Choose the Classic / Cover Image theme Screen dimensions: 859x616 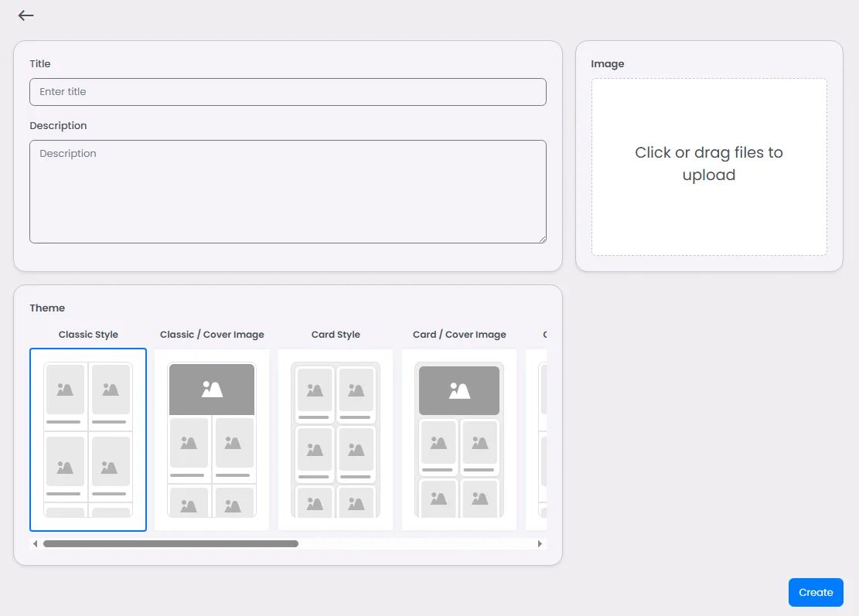(211, 440)
